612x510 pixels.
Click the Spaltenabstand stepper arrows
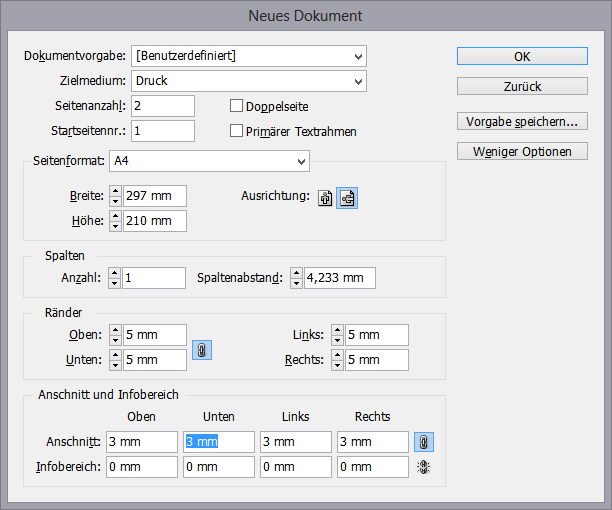coord(296,279)
